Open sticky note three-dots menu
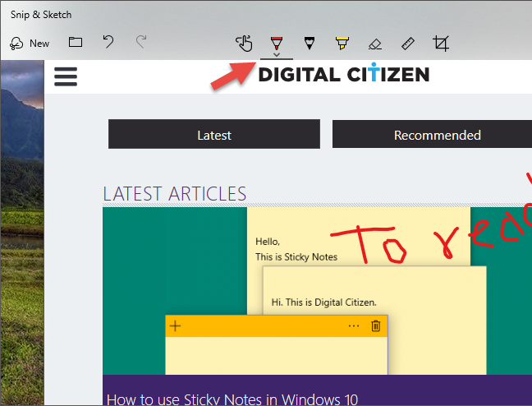Viewport: 532px width, 406px height. coord(354,326)
